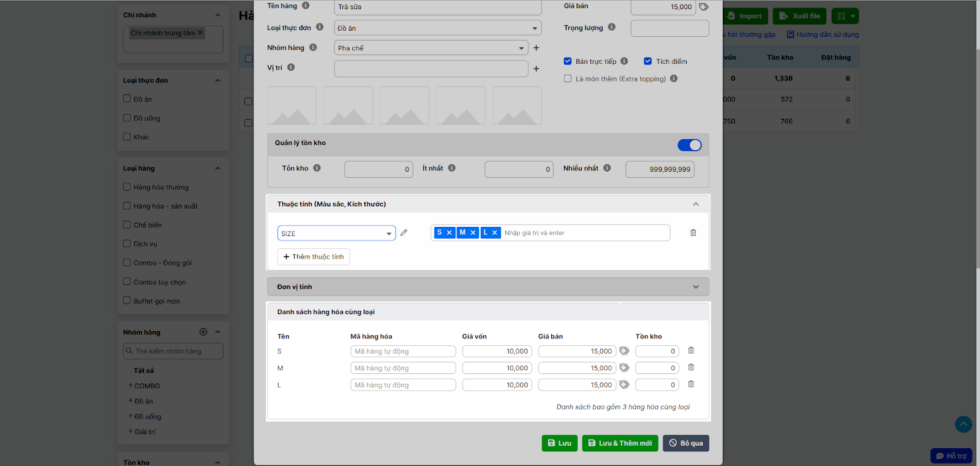This screenshot has width=980, height=466.
Task: Delete the SIZE attribute row
Action: click(x=693, y=233)
